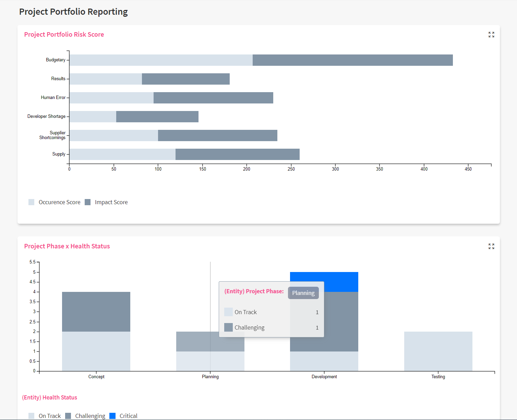Click Developer Shortage Occurence Score bar
Screen dimensions: 517x420
pyautogui.click(x=93, y=116)
